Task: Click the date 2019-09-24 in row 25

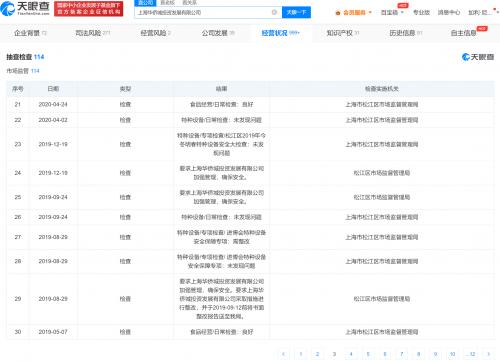Action: click(x=53, y=197)
